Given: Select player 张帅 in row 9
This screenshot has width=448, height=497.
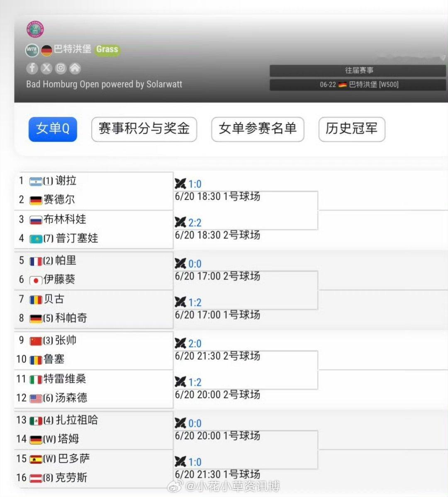Looking at the screenshot, I should pyautogui.click(x=66, y=340).
